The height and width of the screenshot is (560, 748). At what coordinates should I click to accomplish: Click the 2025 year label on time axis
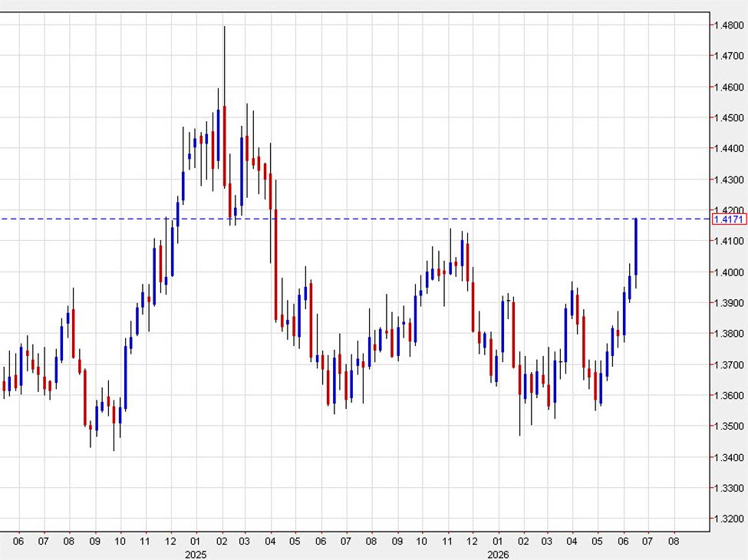tap(196, 555)
